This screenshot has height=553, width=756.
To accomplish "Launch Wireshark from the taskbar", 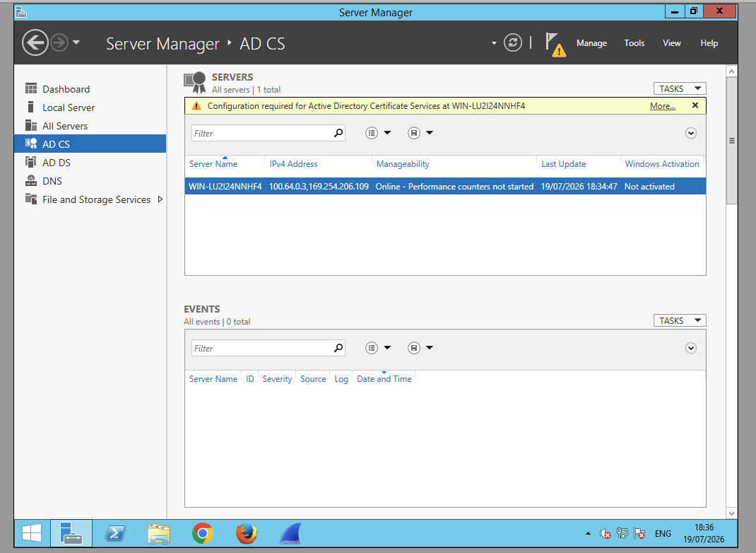I will tap(290, 534).
